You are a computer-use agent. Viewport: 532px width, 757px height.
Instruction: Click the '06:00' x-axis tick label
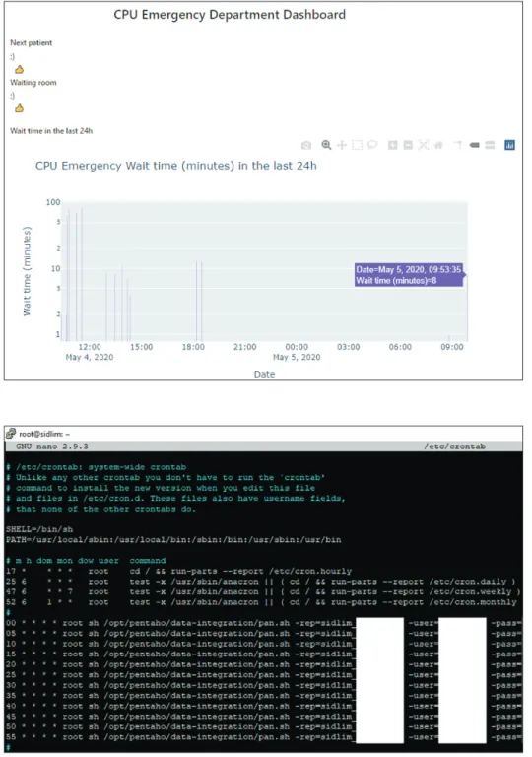pyautogui.click(x=400, y=347)
